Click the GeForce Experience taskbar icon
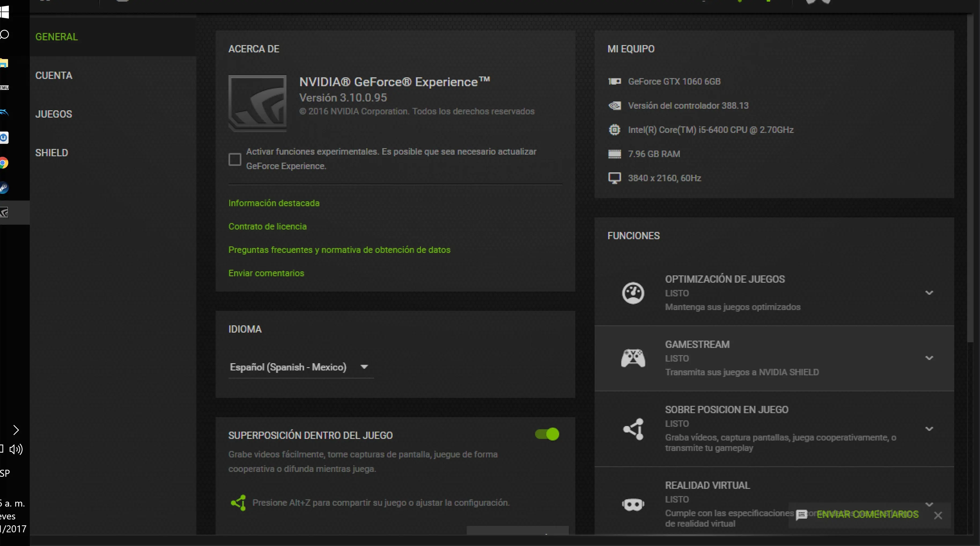This screenshot has height=546, width=980. coord(4,212)
